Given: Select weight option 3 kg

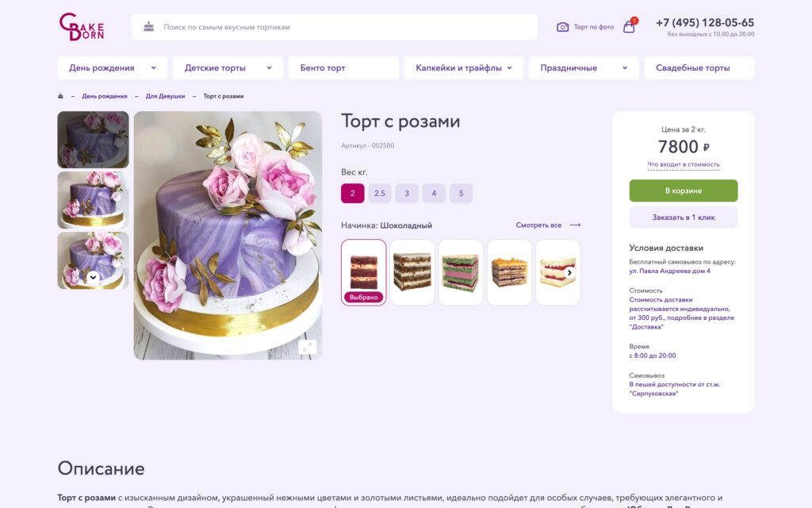Looking at the screenshot, I should click(x=407, y=194).
